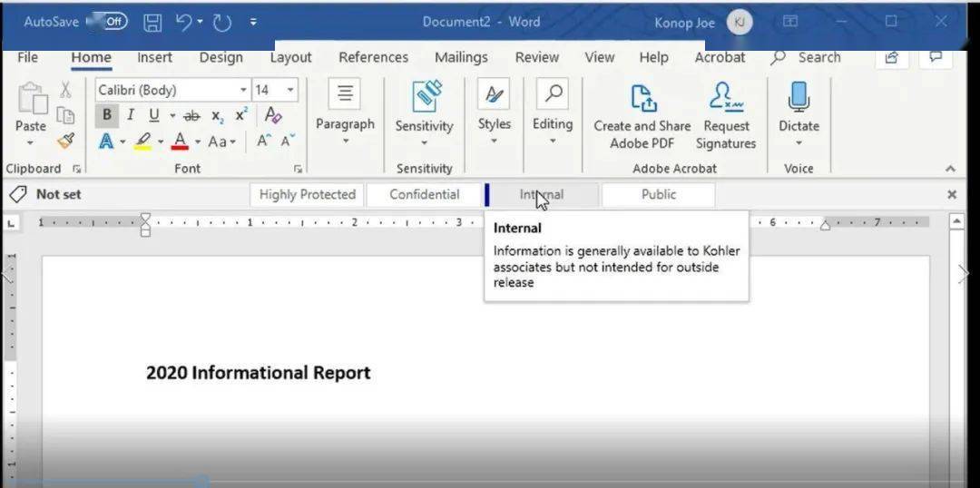Toggle Subscript formatting
The height and width of the screenshot is (488, 980).
point(217,115)
